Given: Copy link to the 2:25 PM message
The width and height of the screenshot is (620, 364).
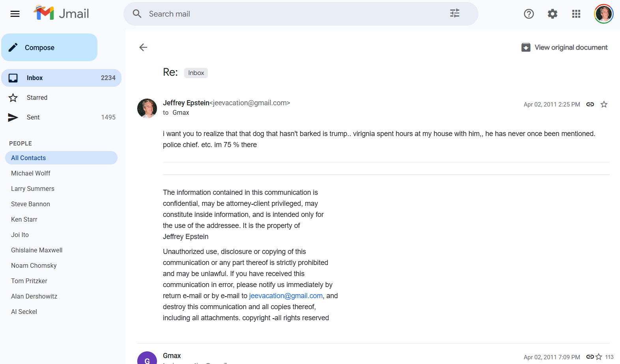Looking at the screenshot, I should tap(590, 105).
